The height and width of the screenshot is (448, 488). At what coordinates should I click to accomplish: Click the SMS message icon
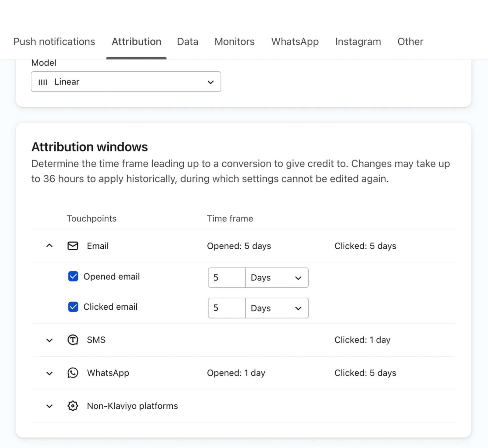73,340
